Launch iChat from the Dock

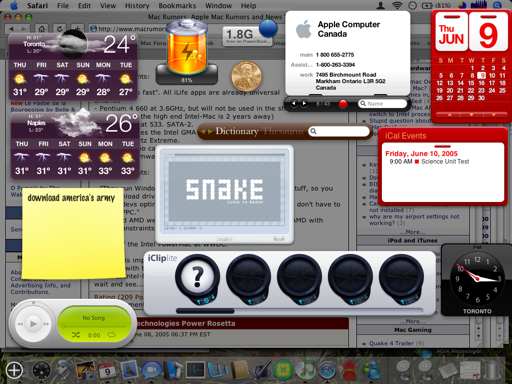pos(151,370)
